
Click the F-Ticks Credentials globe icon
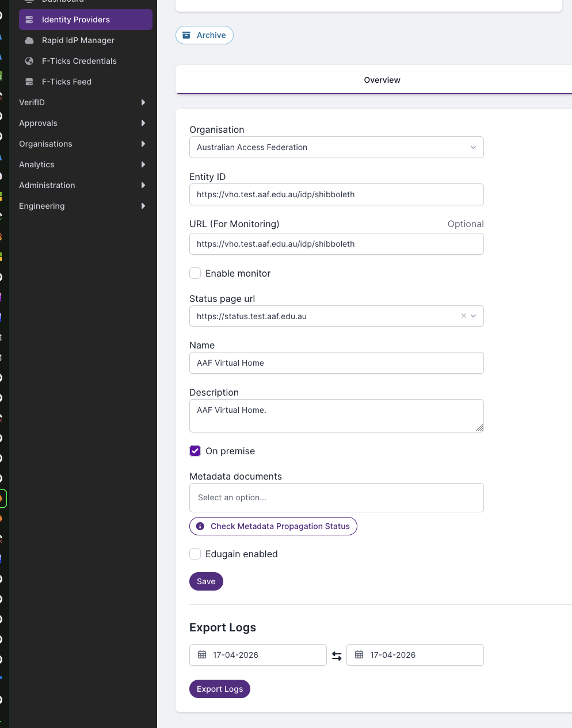coord(28,61)
